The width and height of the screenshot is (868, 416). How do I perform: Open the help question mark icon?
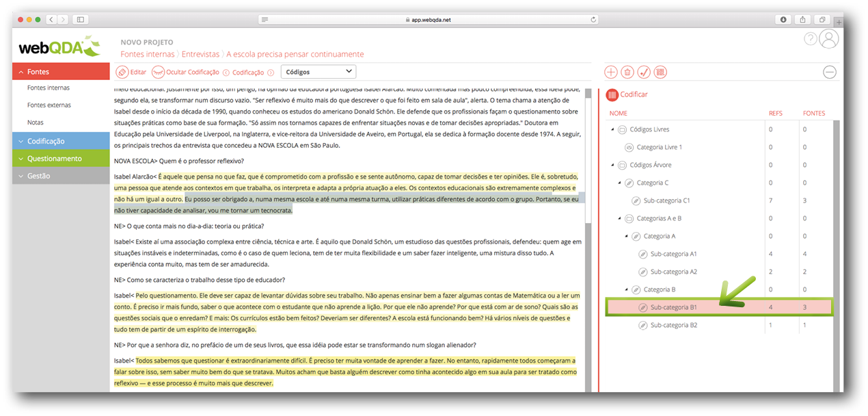pos(811,39)
